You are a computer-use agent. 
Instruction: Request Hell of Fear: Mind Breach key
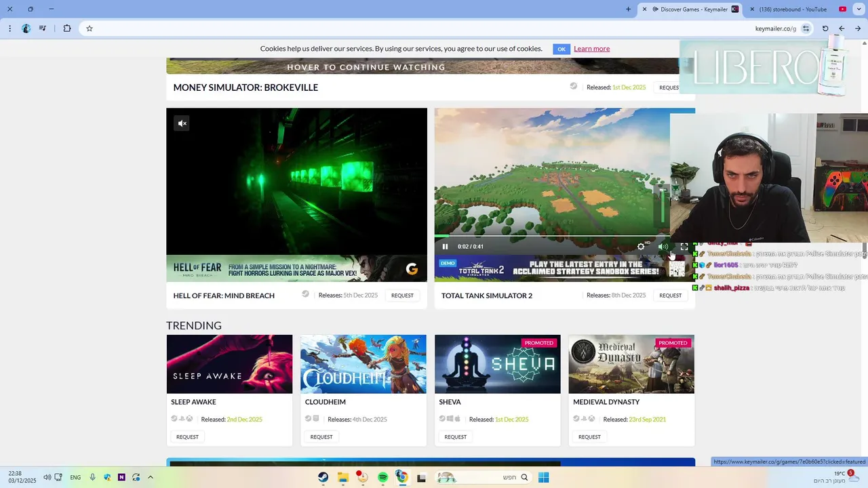(x=402, y=296)
